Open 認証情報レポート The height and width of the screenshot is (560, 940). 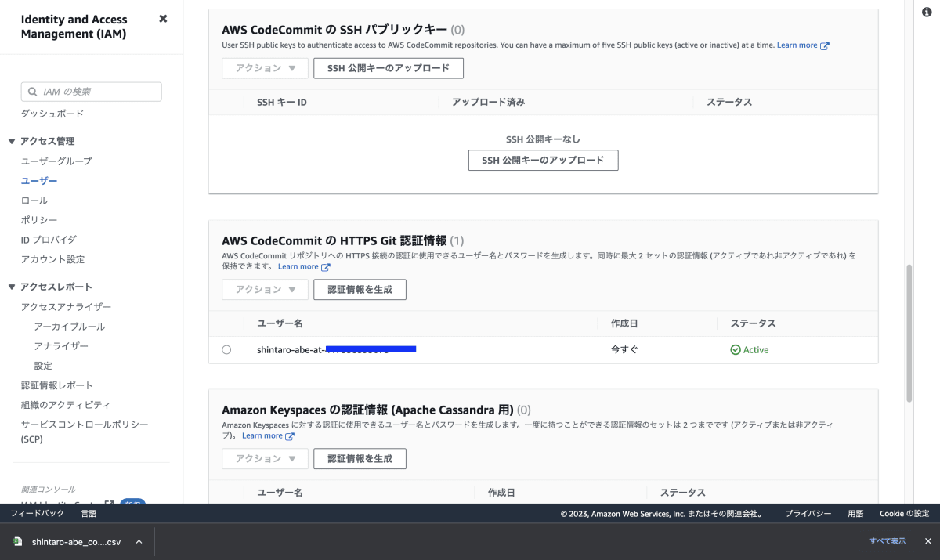click(x=57, y=385)
